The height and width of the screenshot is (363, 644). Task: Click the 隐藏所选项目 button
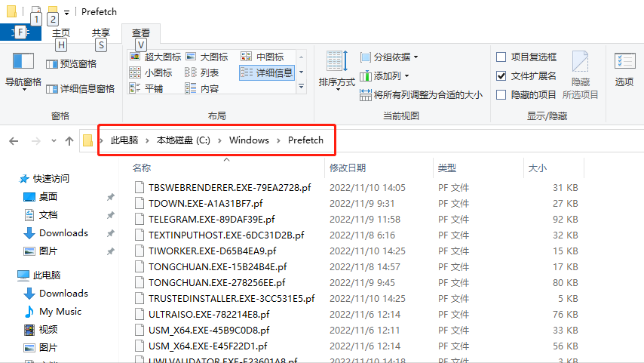point(581,75)
